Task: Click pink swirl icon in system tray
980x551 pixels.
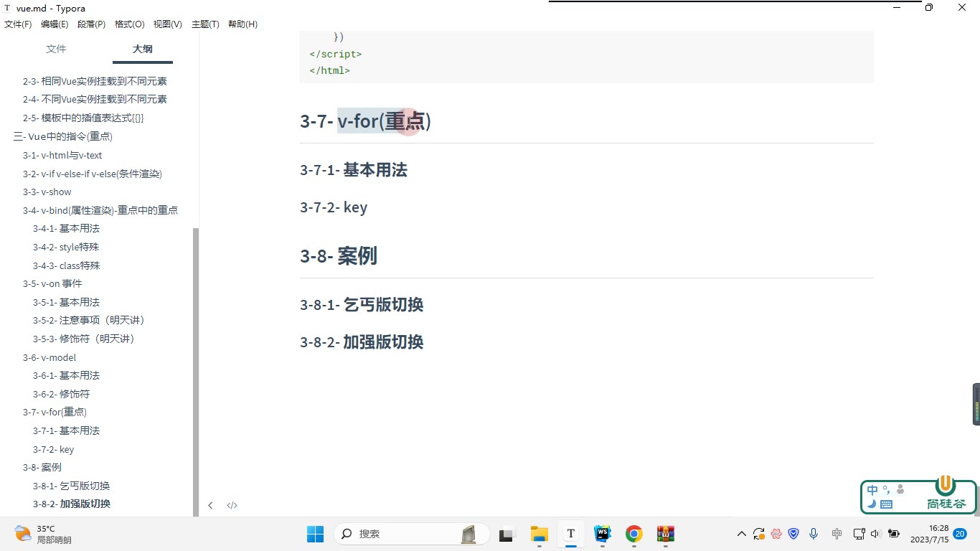Action: 776,534
